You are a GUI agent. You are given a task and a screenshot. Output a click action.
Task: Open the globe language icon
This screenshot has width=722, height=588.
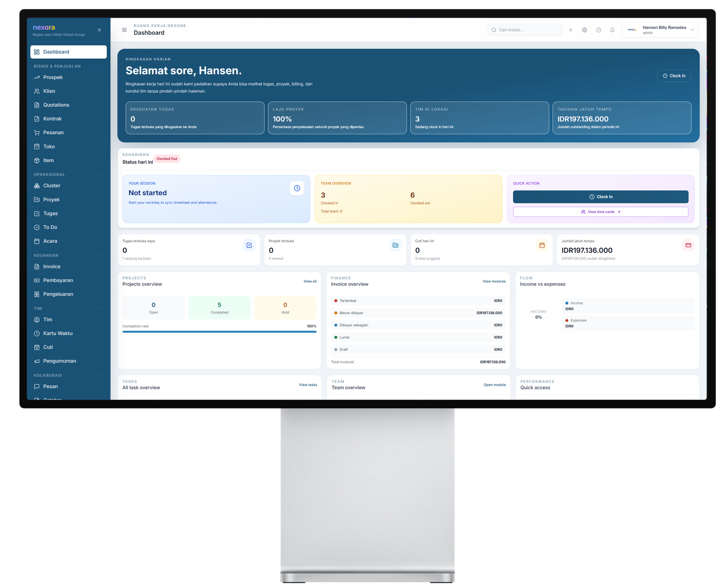point(584,30)
